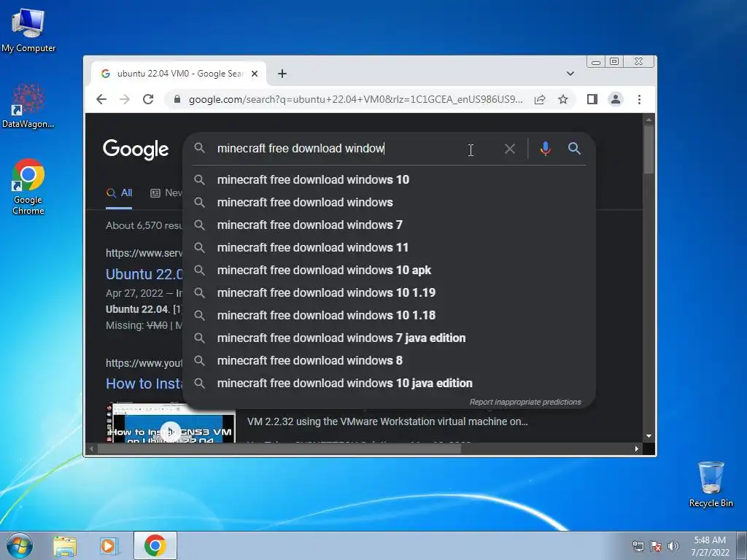Clear the search box with the X
747x560 pixels.
point(510,149)
